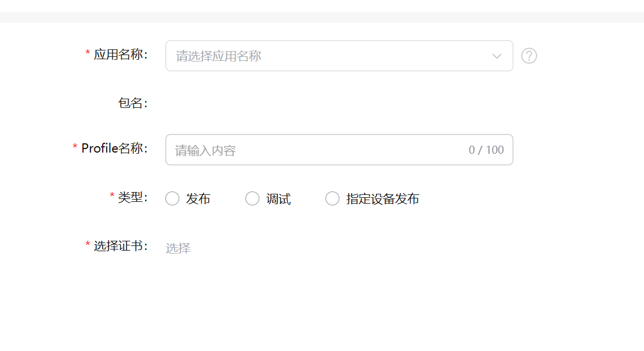The width and height of the screenshot is (644, 351).
Task: Click the 应用名称 field label
Action: point(121,56)
